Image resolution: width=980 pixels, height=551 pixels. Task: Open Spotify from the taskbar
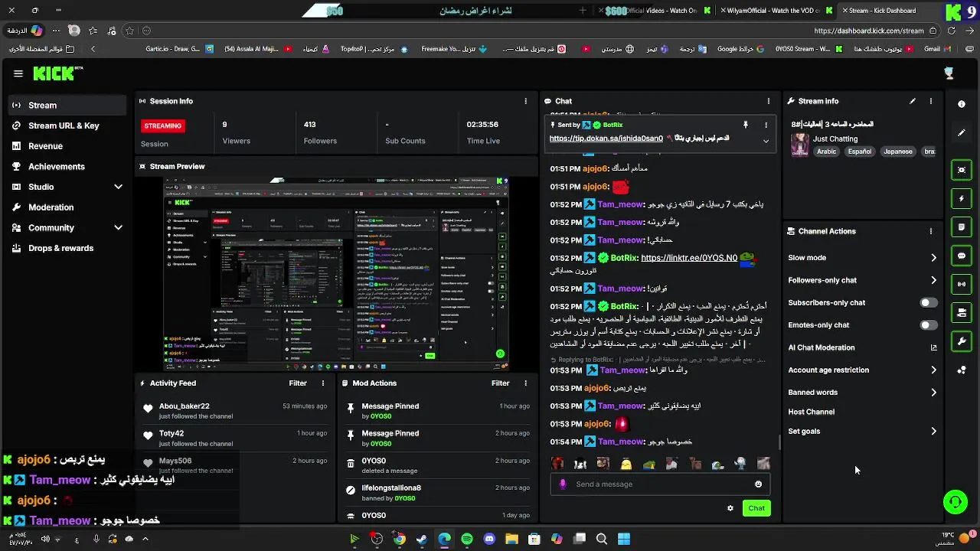tap(467, 539)
